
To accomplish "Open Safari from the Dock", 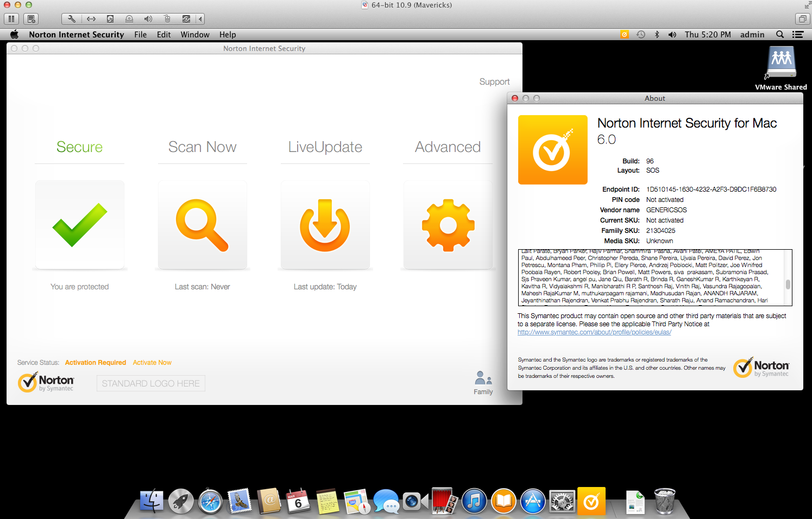I will pos(210,501).
